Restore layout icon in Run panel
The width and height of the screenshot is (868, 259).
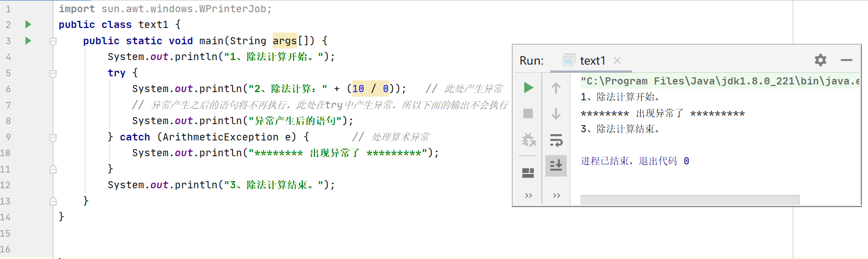coord(528,173)
